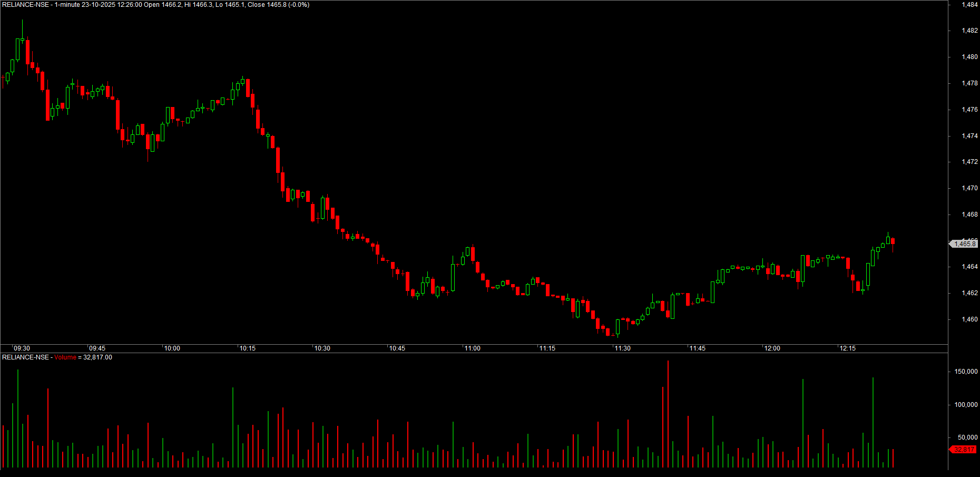Viewport: 980px width, 477px height.
Task: Select the 10:15 time axis label
Action: tap(248, 348)
